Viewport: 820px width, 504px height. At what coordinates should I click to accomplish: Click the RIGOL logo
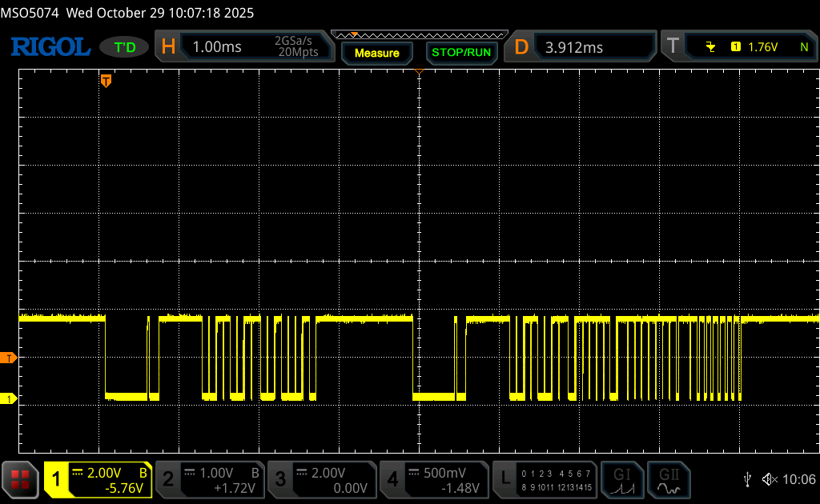(50, 47)
